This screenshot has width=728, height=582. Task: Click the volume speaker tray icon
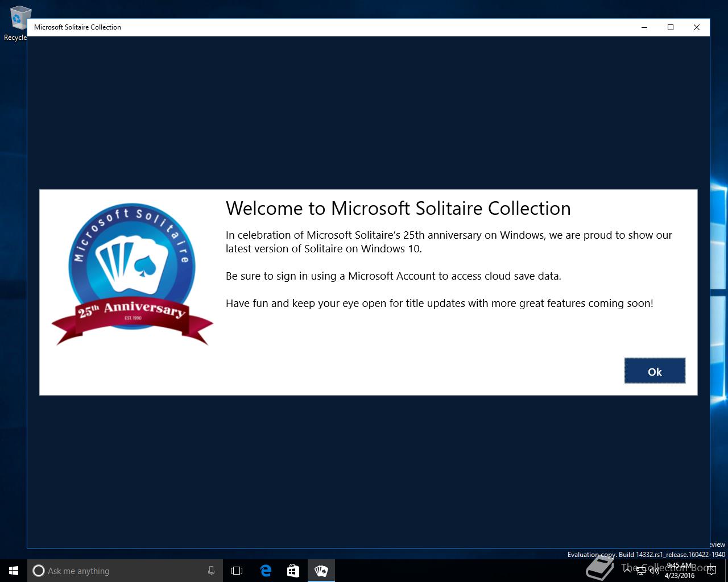point(654,571)
